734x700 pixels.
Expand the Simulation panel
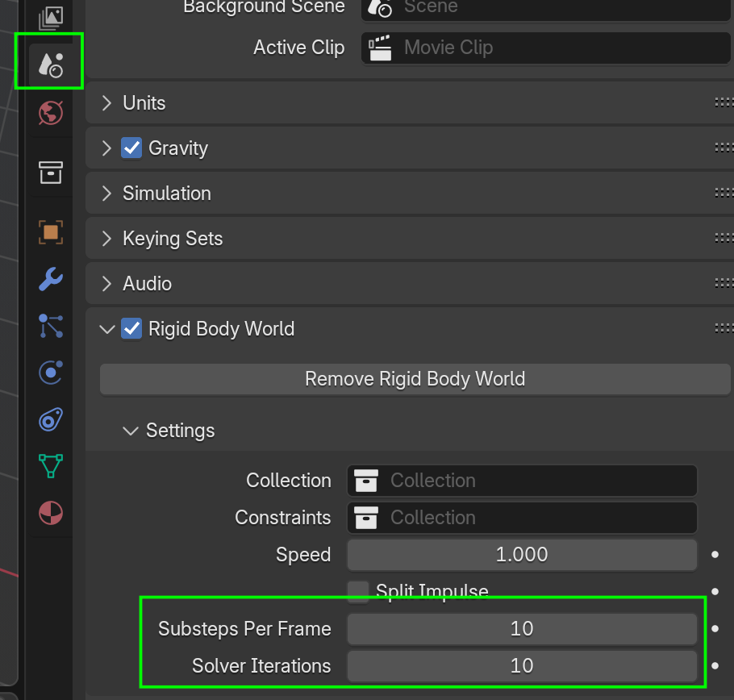(x=106, y=194)
